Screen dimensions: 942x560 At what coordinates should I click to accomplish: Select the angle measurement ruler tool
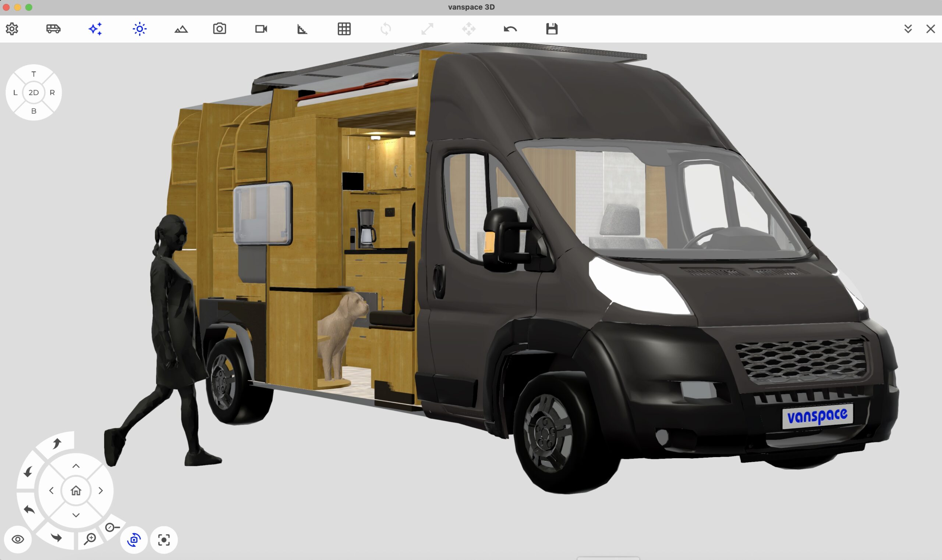click(302, 29)
